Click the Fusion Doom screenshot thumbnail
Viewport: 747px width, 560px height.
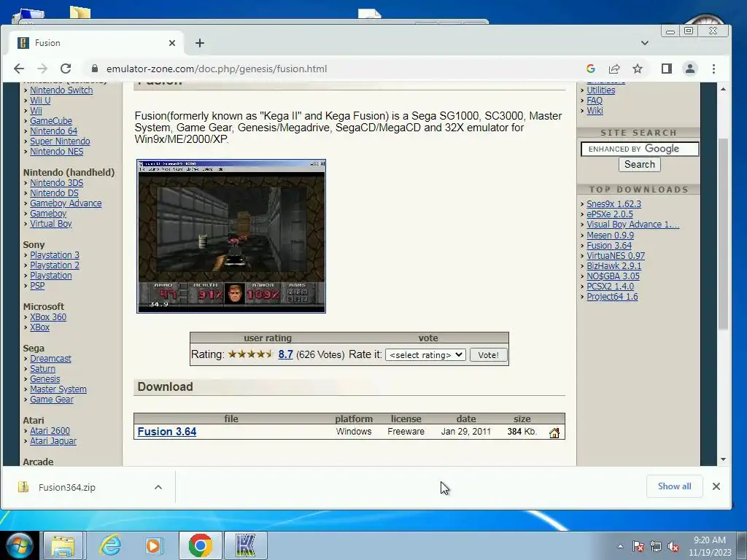[x=231, y=236]
